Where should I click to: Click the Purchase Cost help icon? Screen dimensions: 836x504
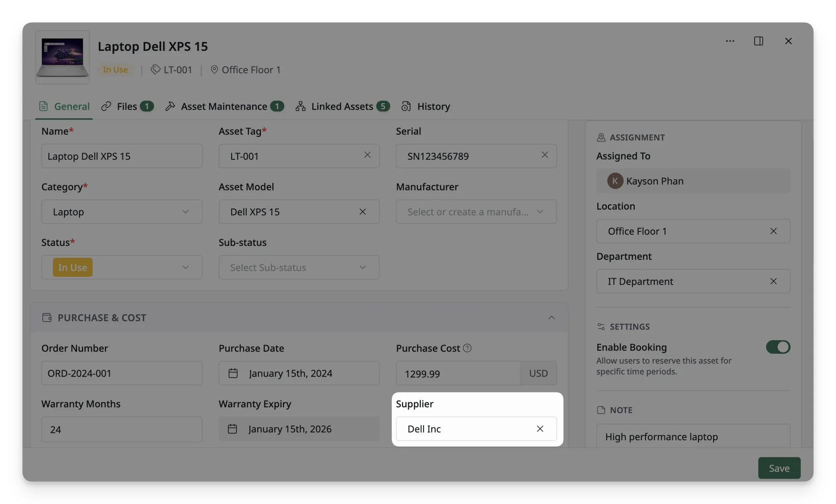click(x=467, y=348)
